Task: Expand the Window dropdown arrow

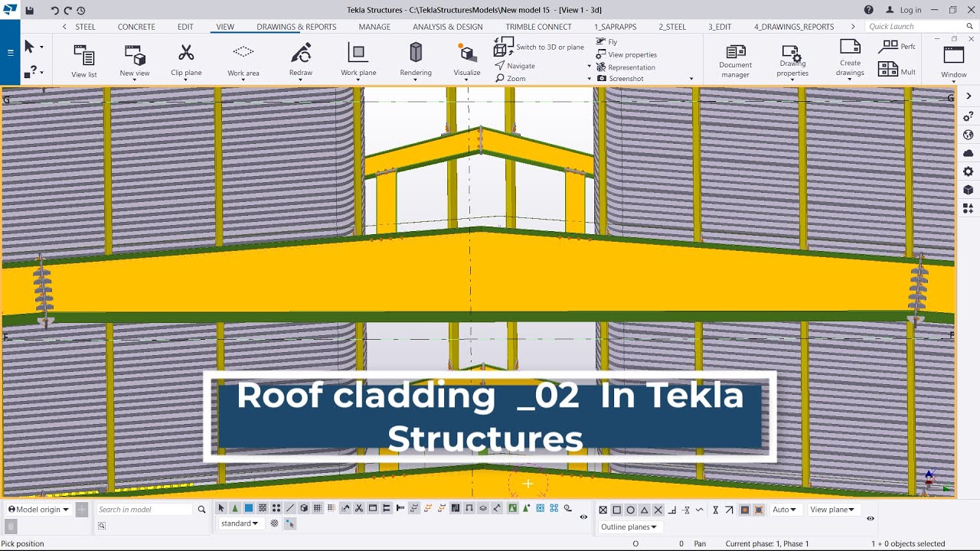Action: click(954, 81)
